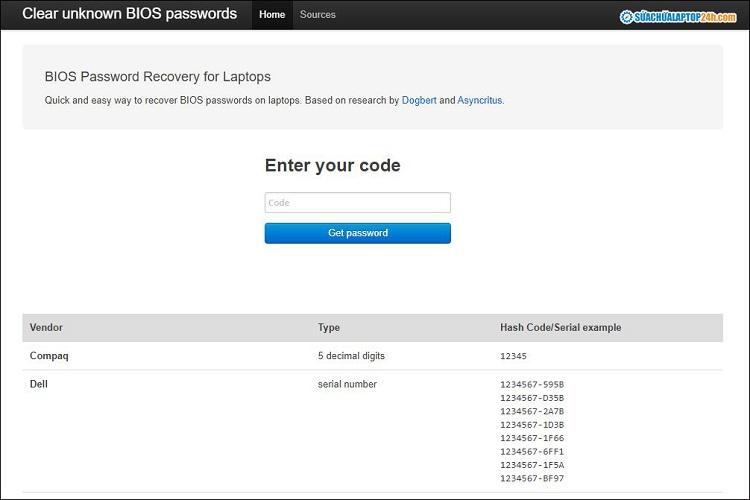
Task: Select the Dell example 1234567-1D3B
Action: coord(532,425)
